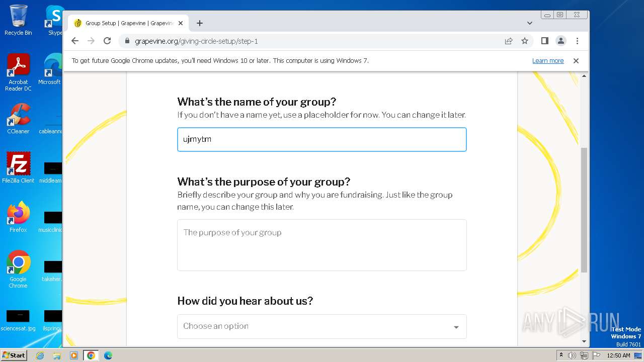Share this page via share icon
The height and width of the screenshot is (362, 644).
click(x=509, y=41)
